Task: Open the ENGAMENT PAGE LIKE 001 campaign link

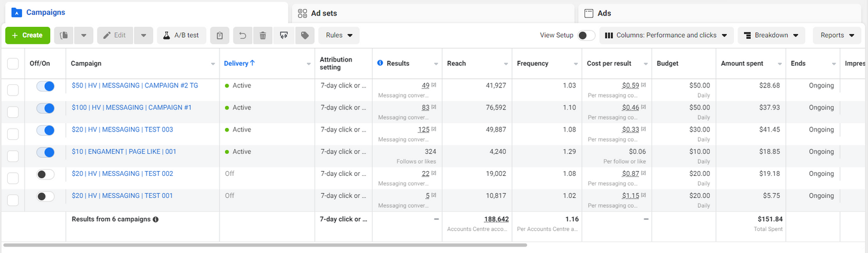Action: [124, 152]
